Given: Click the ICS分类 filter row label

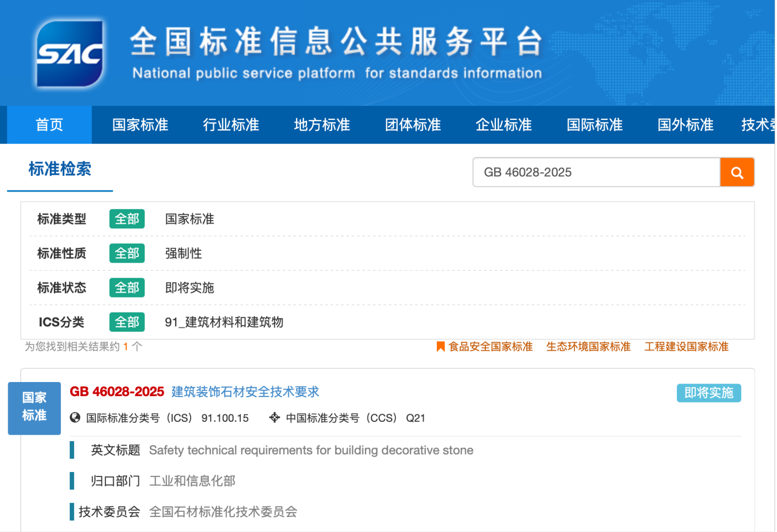Looking at the screenshot, I should (x=61, y=322).
